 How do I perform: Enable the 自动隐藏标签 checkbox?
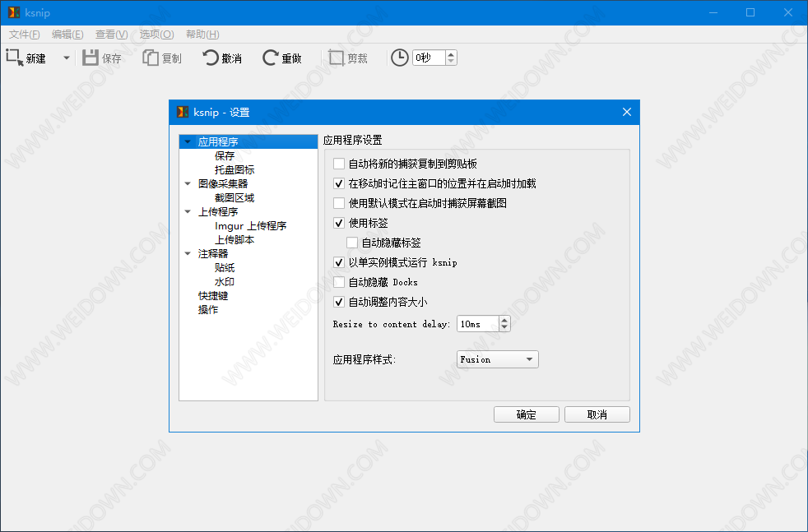pyautogui.click(x=352, y=243)
